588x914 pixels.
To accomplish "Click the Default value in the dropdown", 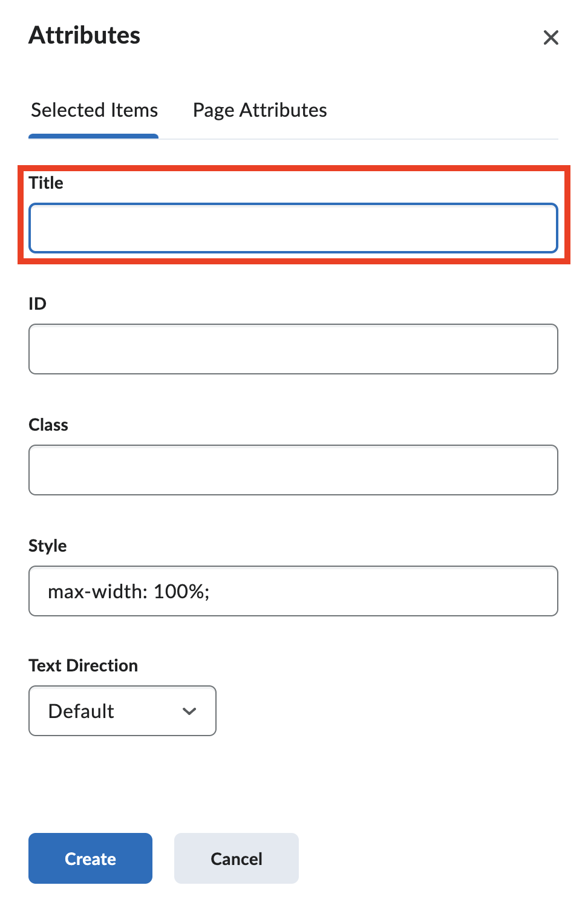I will (x=81, y=711).
